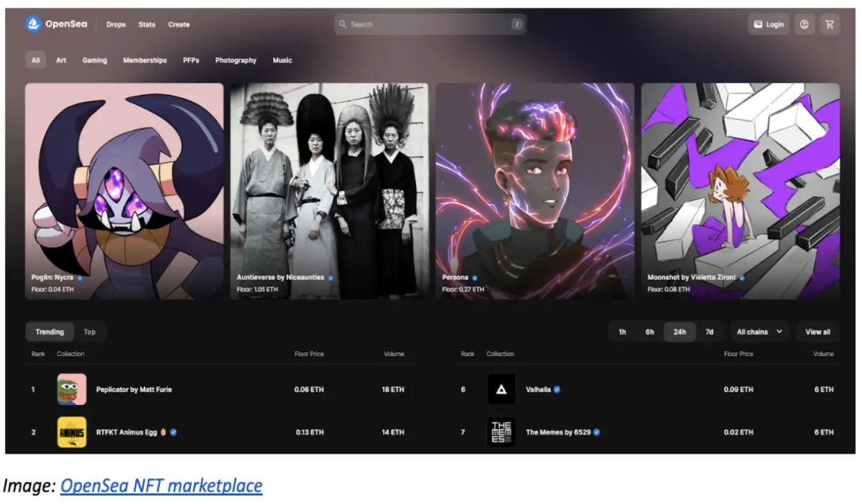Select the 24h time range
Screen dimensions: 862x504
[680, 332]
